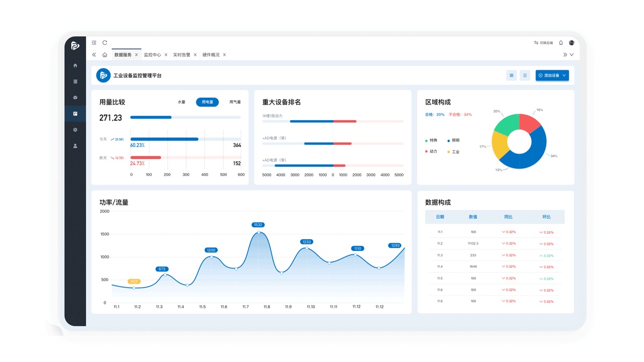Screen dimensions: 644x362
Task: Toggle the 动力 legend item
Action: [x=431, y=152]
